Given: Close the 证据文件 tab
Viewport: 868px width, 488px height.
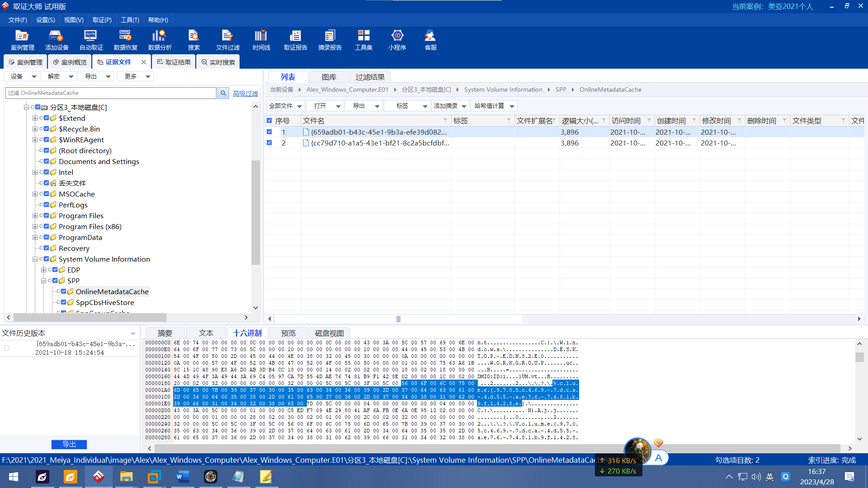Looking at the screenshot, I should pos(144,62).
